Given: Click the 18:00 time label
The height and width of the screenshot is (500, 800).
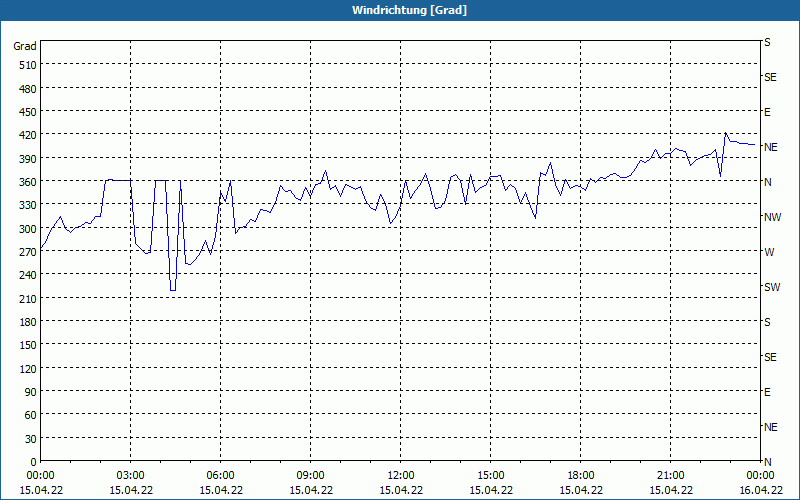Looking at the screenshot, I should point(581,476).
